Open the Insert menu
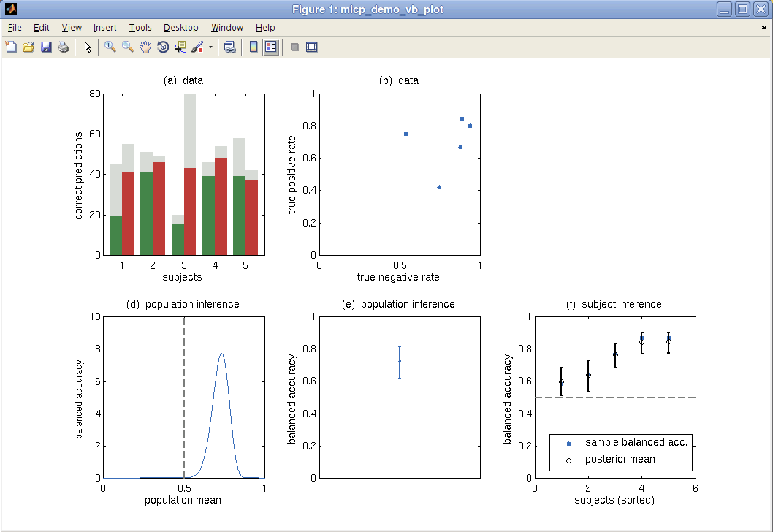 (104, 28)
